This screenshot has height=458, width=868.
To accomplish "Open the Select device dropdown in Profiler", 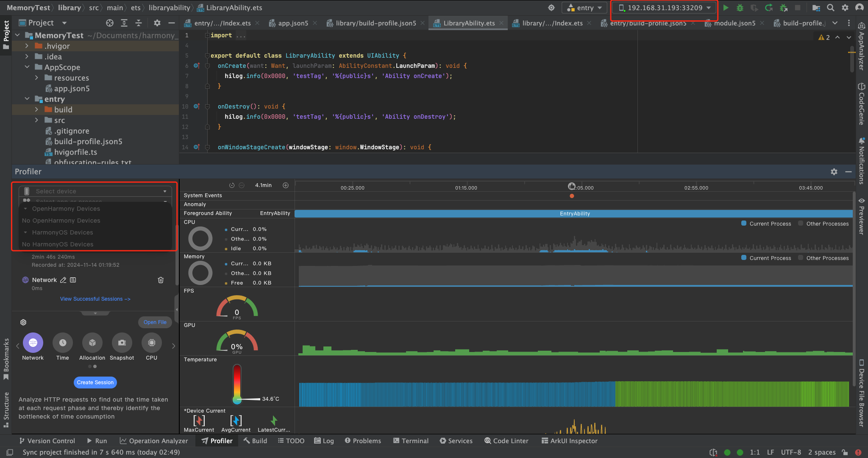I will [x=95, y=191].
